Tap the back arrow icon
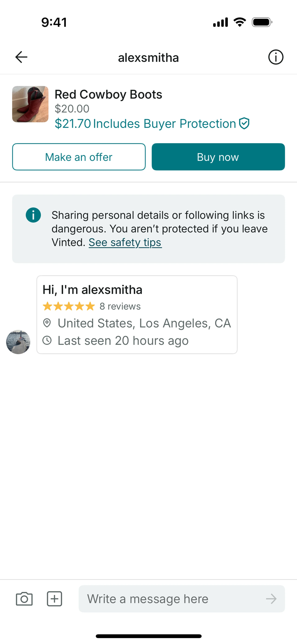297x644 pixels. tap(21, 57)
